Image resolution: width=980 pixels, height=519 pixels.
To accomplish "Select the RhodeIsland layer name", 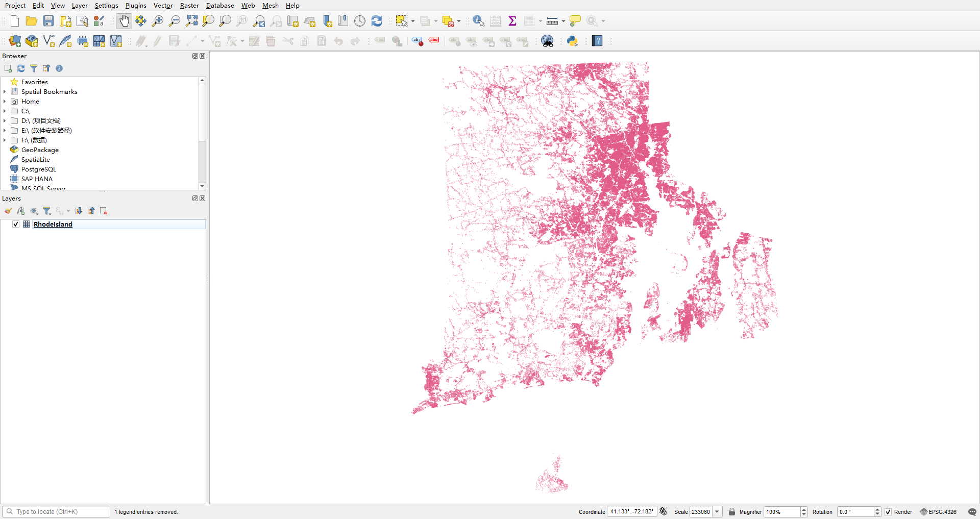I will [x=53, y=224].
